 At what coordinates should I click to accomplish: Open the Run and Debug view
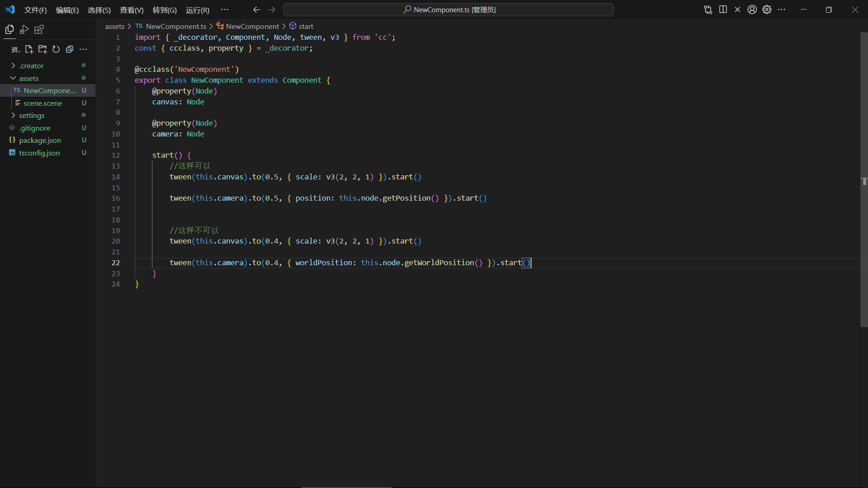[24, 30]
